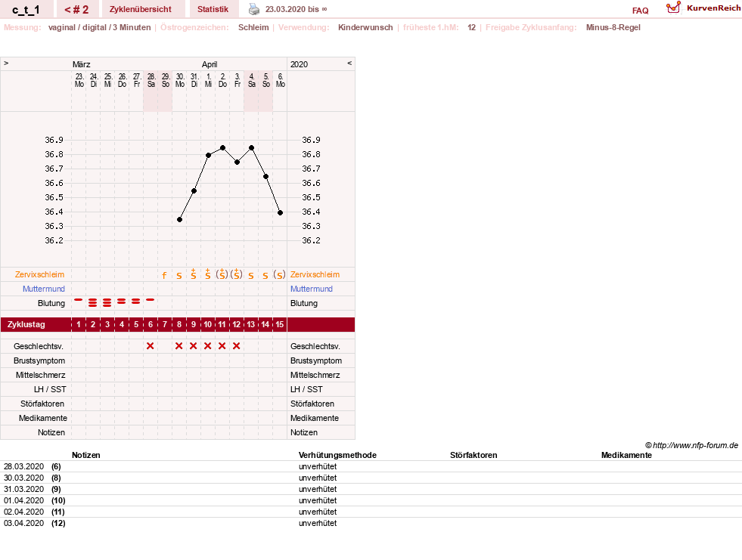Click the left scroll arrow in chart header

(x=6, y=63)
